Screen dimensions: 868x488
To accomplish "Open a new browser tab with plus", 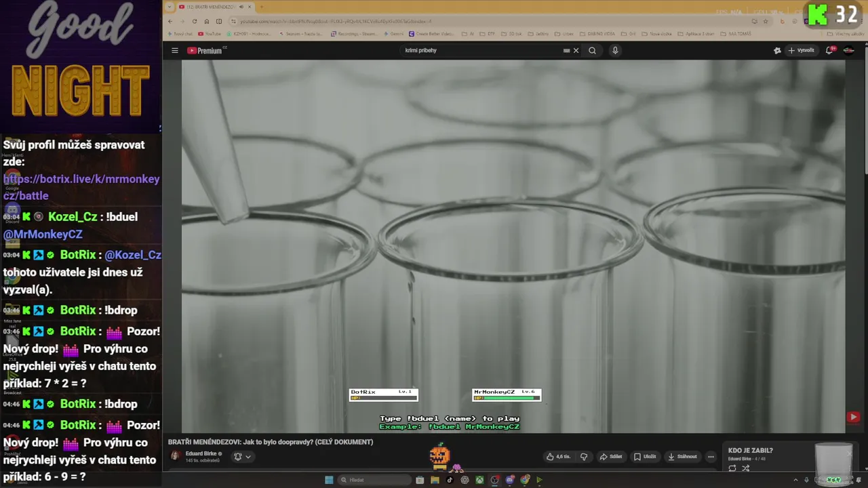I will pos(262,7).
